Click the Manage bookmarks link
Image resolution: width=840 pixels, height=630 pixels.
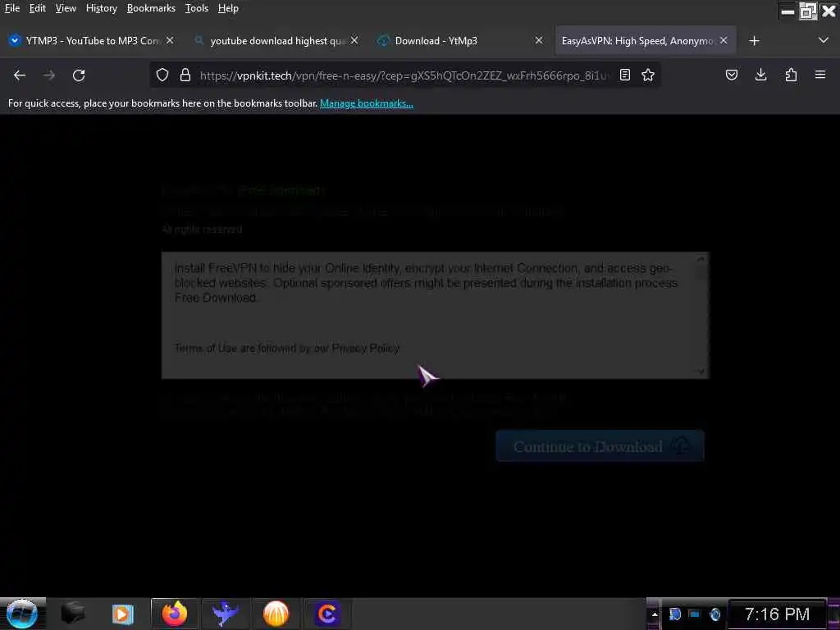(367, 103)
